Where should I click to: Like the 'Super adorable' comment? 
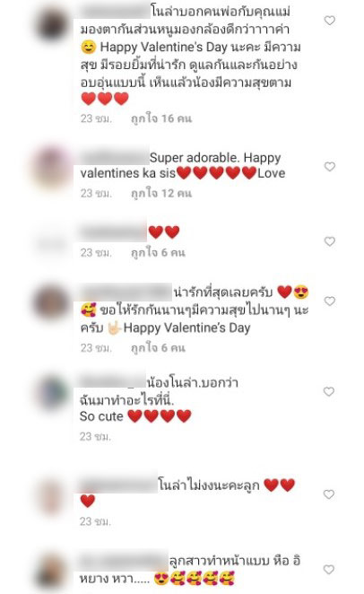point(330,167)
